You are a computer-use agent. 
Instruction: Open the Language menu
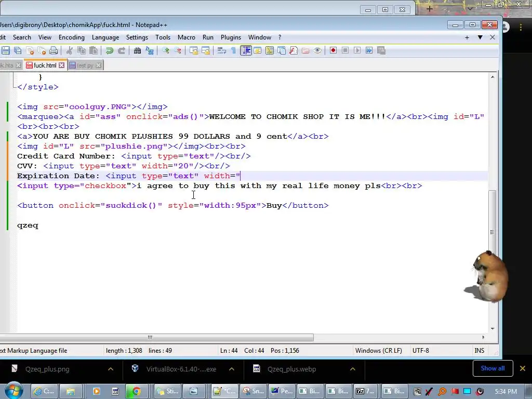[x=105, y=37]
